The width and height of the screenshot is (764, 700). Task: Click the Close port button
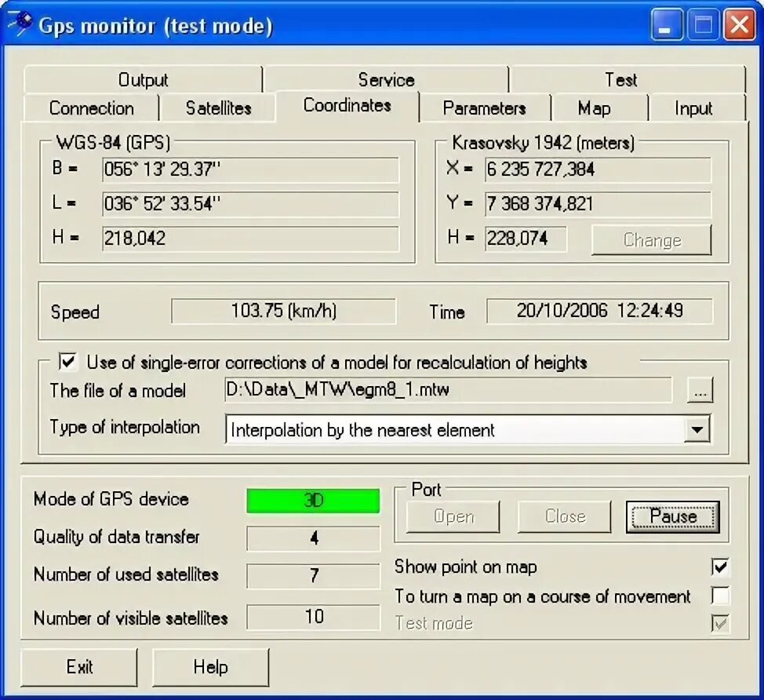564,516
